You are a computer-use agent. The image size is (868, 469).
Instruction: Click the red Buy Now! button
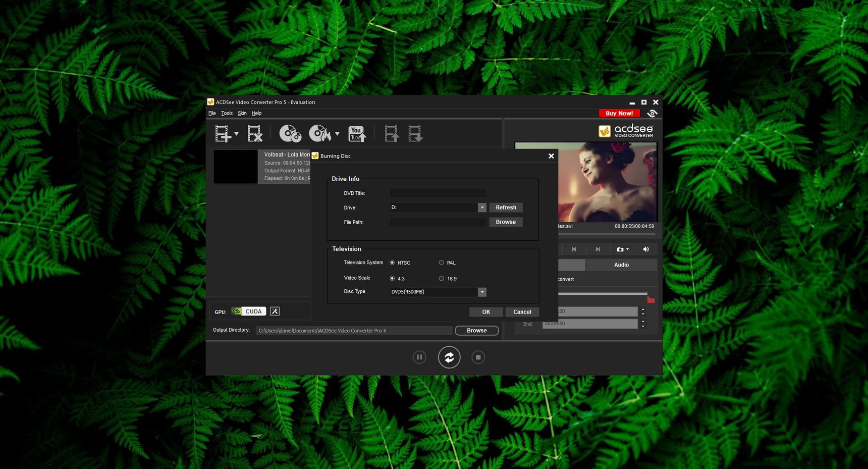point(619,114)
